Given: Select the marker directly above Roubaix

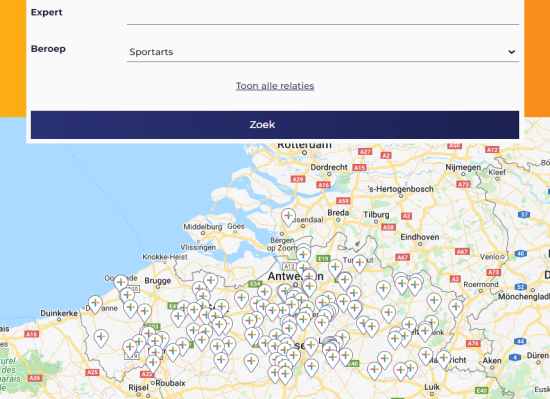Looking at the screenshot, I should coord(153,363).
